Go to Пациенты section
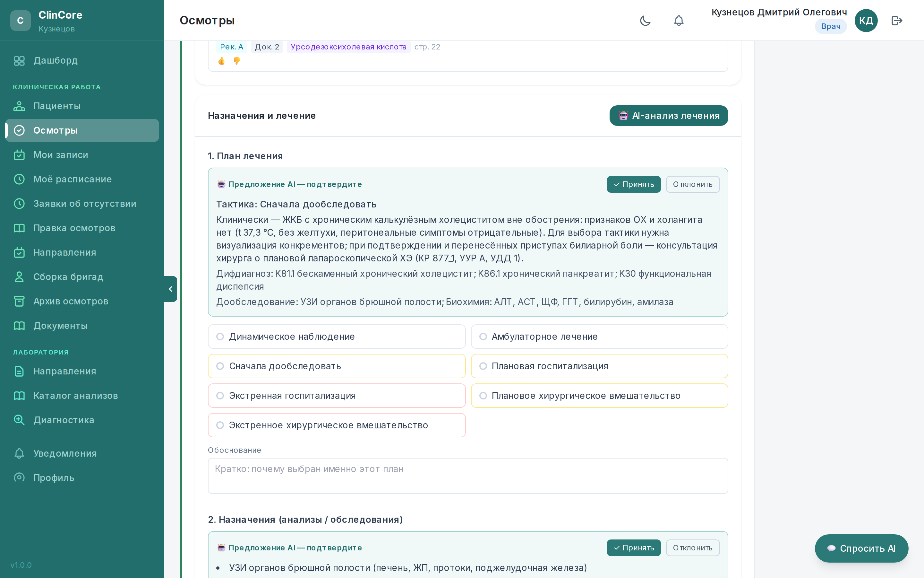The image size is (924, 578). pos(82,106)
